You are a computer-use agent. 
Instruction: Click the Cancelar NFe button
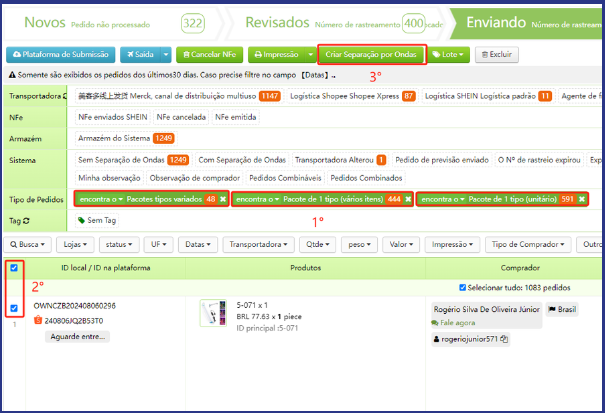(209, 54)
